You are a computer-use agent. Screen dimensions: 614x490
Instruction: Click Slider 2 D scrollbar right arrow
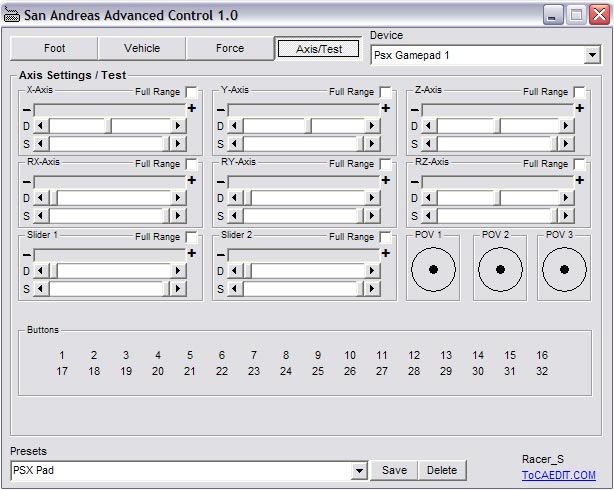[x=372, y=271]
